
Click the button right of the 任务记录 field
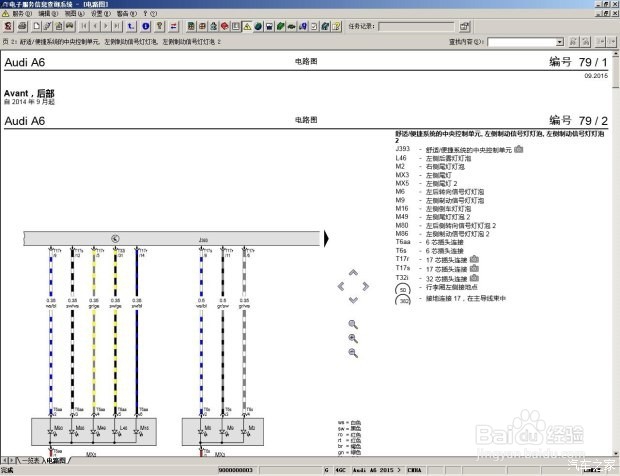465,26
